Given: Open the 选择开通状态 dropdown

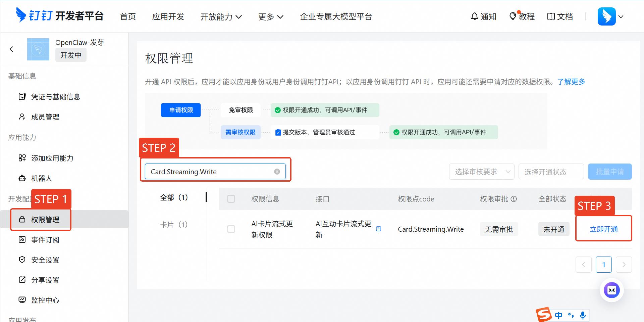Looking at the screenshot, I should (x=551, y=171).
